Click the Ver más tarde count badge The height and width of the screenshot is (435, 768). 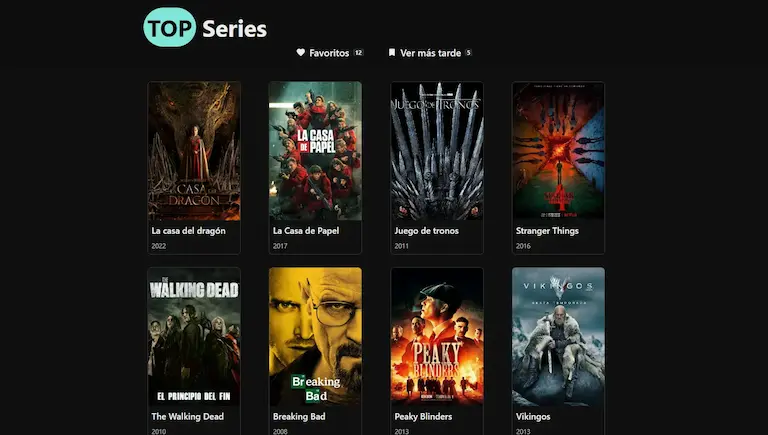tap(468, 52)
